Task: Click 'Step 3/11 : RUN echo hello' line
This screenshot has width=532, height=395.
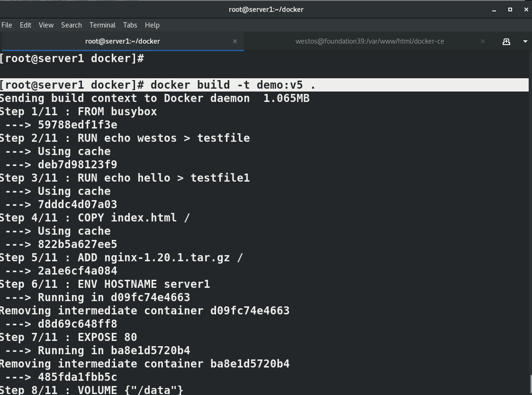Action: click(125, 178)
